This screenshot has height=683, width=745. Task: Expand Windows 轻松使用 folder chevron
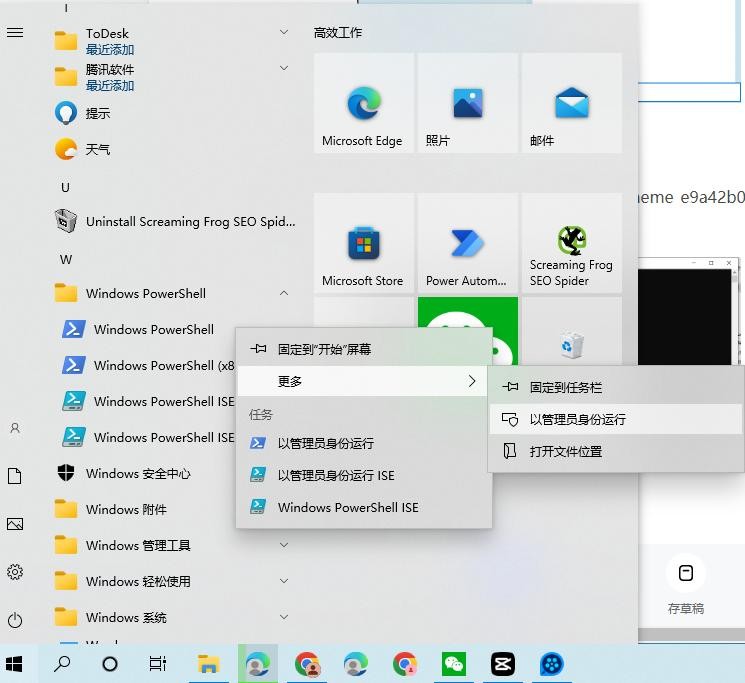(284, 581)
